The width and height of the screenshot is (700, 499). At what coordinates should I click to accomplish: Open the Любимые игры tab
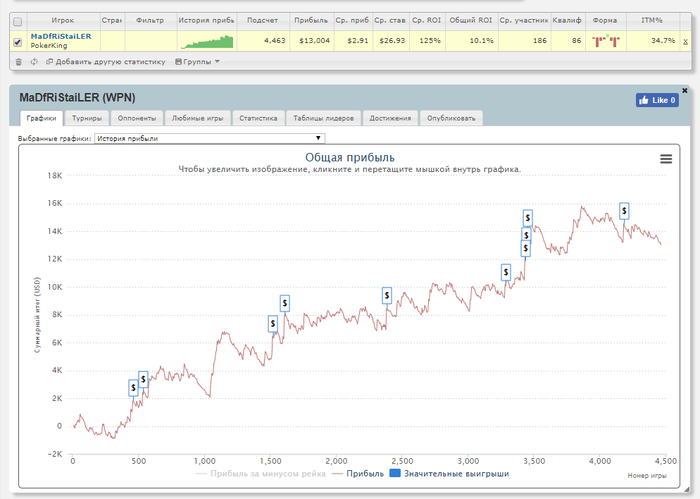click(197, 118)
